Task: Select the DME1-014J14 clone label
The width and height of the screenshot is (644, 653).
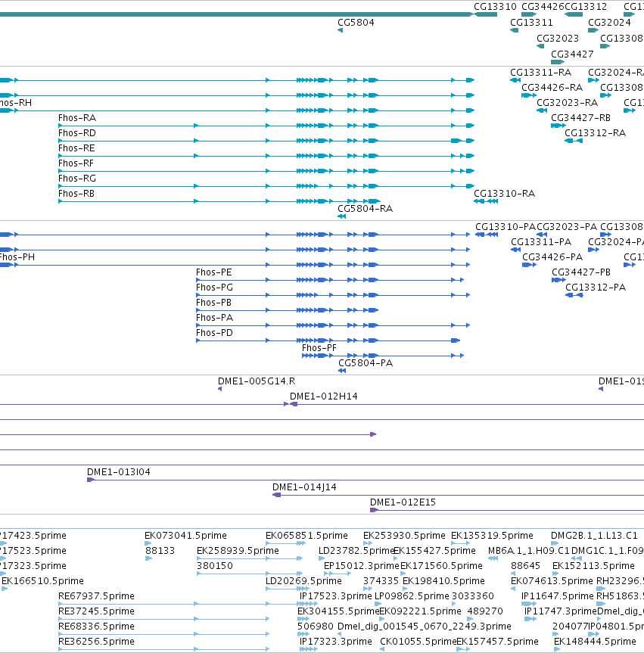Action: 304,487
